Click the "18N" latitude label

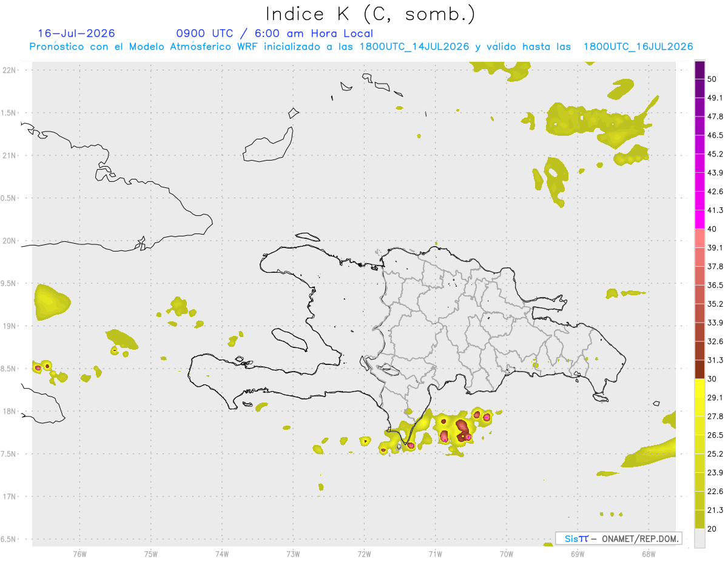10,411
